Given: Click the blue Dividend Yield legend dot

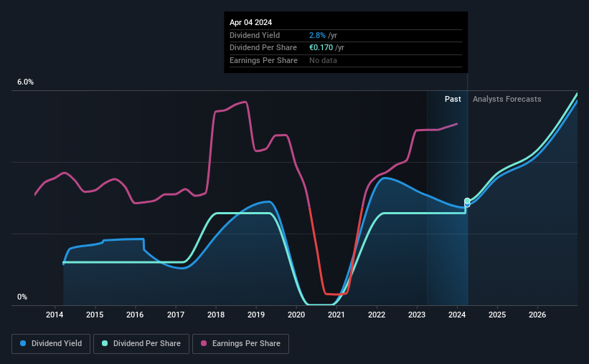Looking at the screenshot, I should coord(23,343).
